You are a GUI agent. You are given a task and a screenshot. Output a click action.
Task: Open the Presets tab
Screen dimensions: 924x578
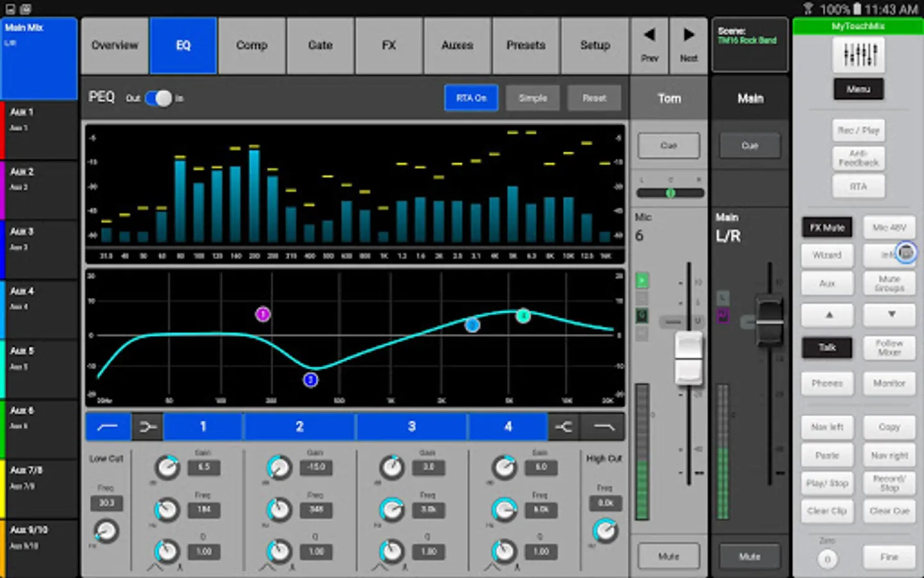[526, 45]
